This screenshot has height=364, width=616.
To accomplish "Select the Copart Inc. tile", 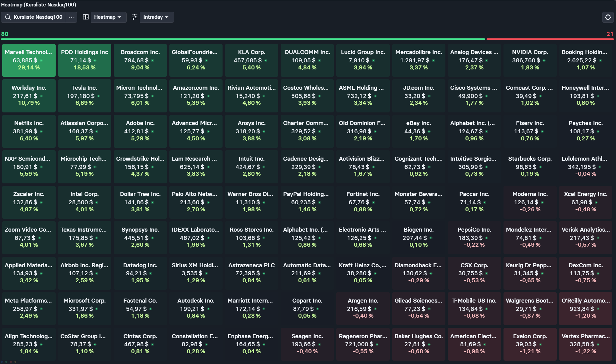I will pyautogui.click(x=307, y=309).
